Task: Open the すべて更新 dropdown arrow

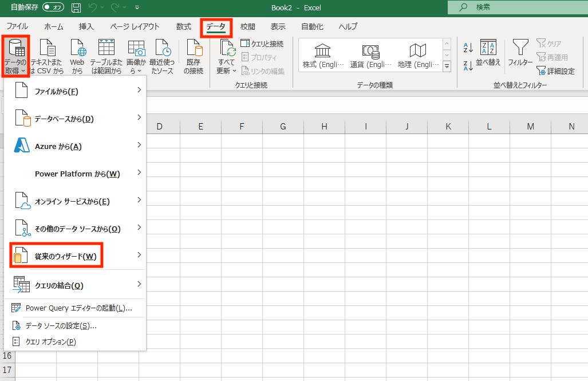Action: pos(234,70)
